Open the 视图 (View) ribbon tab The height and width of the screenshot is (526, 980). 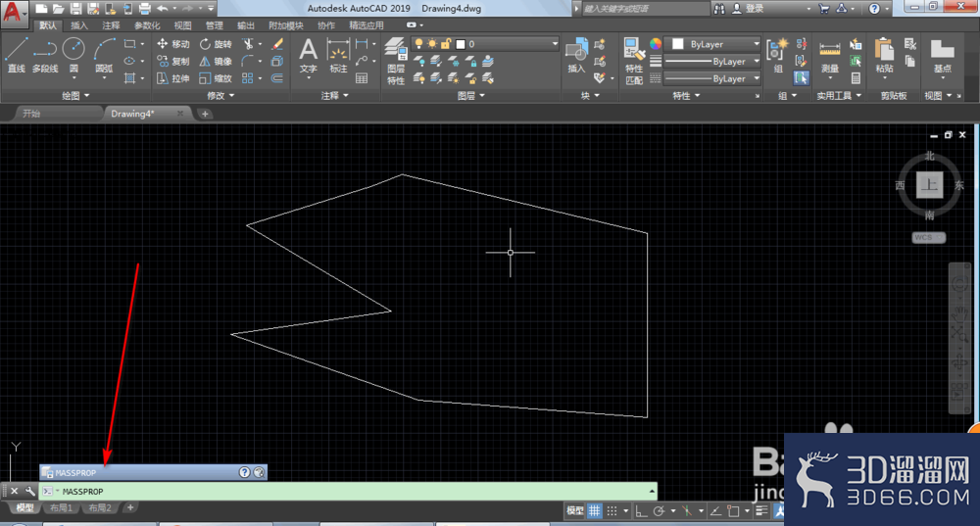click(x=182, y=25)
